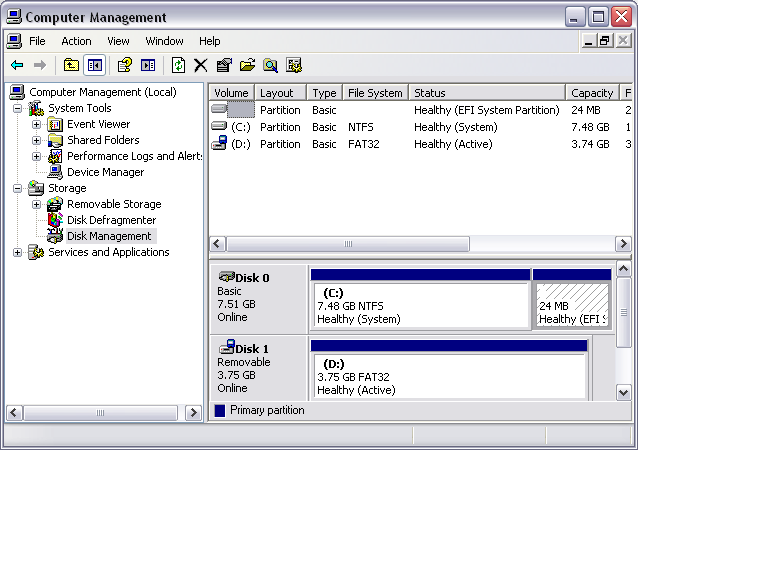Click the Up one level folder icon
Viewport: 778px width, 582px height.
click(71, 65)
